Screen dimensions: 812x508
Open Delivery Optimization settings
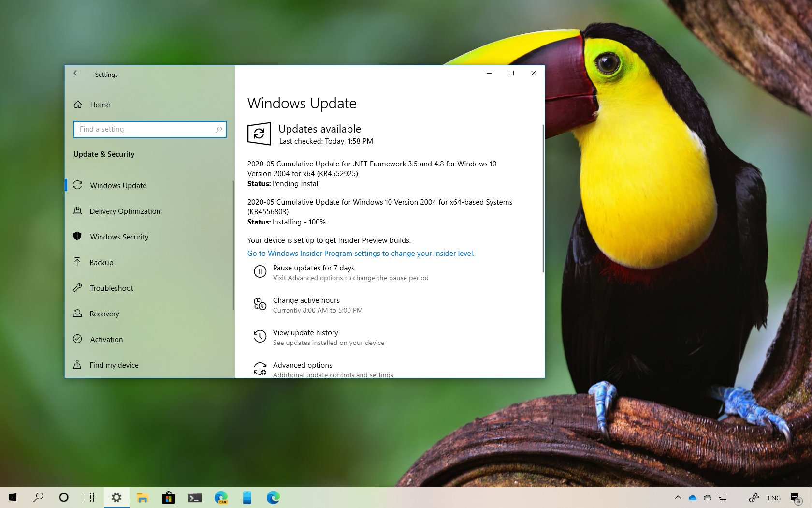point(125,211)
